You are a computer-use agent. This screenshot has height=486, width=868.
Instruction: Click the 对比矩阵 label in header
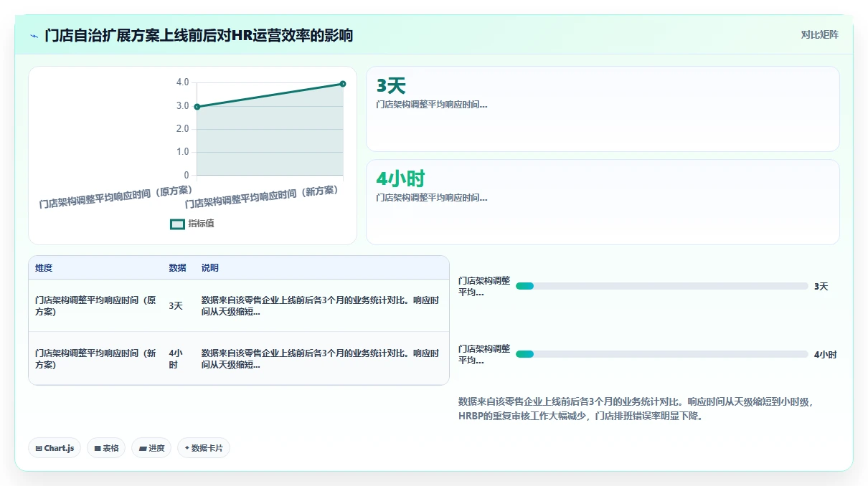pos(819,34)
